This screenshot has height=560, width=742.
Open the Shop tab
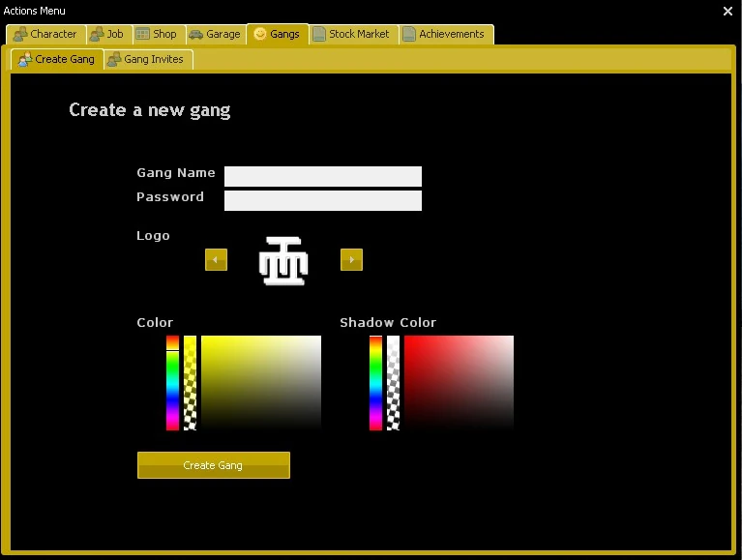click(x=159, y=34)
